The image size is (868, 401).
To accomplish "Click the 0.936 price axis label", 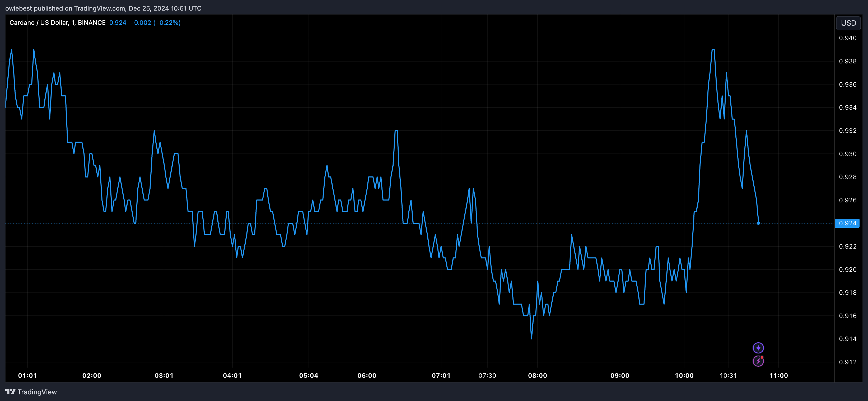I will pyautogui.click(x=847, y=84).
